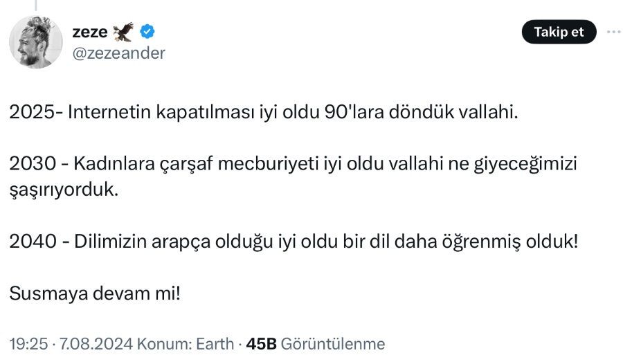Click the word şaşırıyorduk in the tweet
Viewport: 623px width, 364px height.
coord(64,190)
